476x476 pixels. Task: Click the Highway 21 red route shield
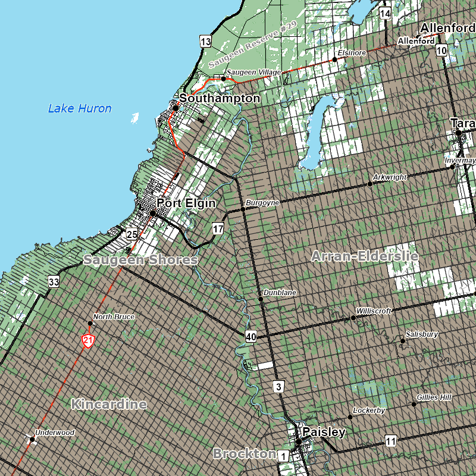pyautogui.click(x=88, y=341)
